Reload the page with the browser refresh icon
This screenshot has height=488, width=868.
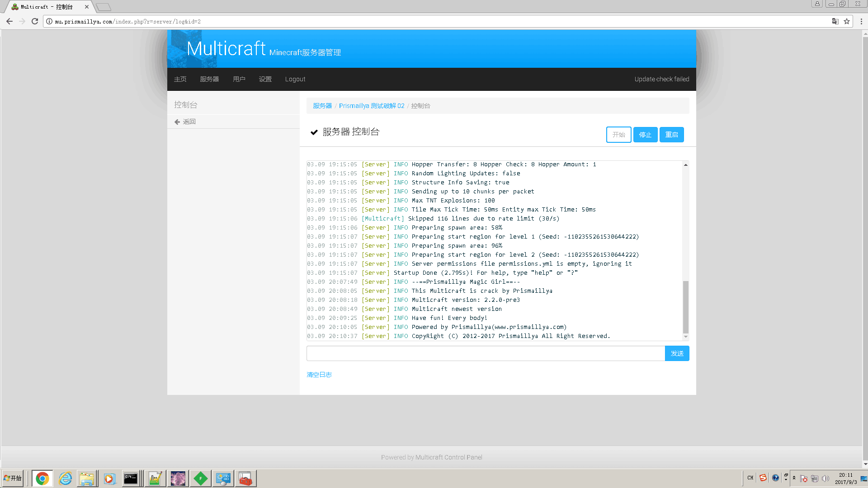coord(35,21)
